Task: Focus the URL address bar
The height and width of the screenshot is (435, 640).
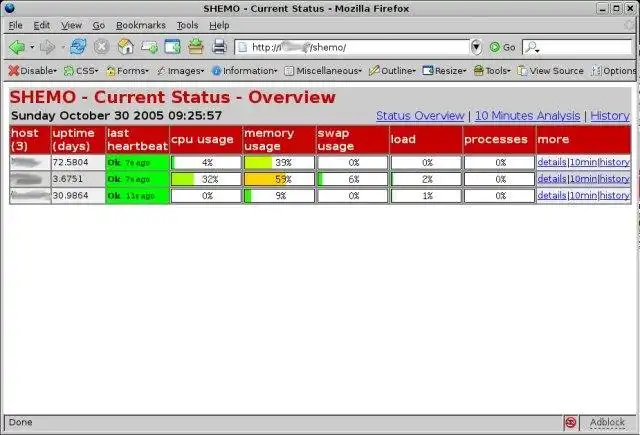Action: click(x=352, y=47)
